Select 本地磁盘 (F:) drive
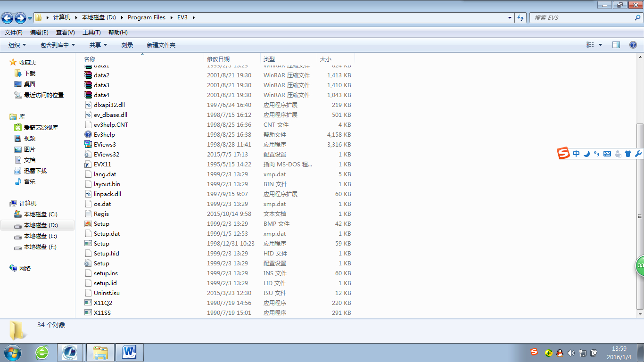The image size is (644, 362). pyautogui.click(x=41, y=247)
